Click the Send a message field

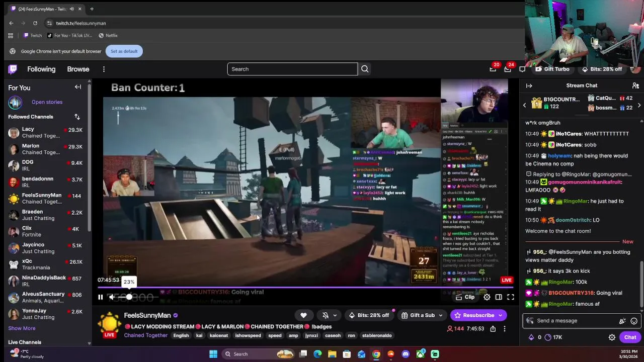pyautogui.click(x=581, y=321)
